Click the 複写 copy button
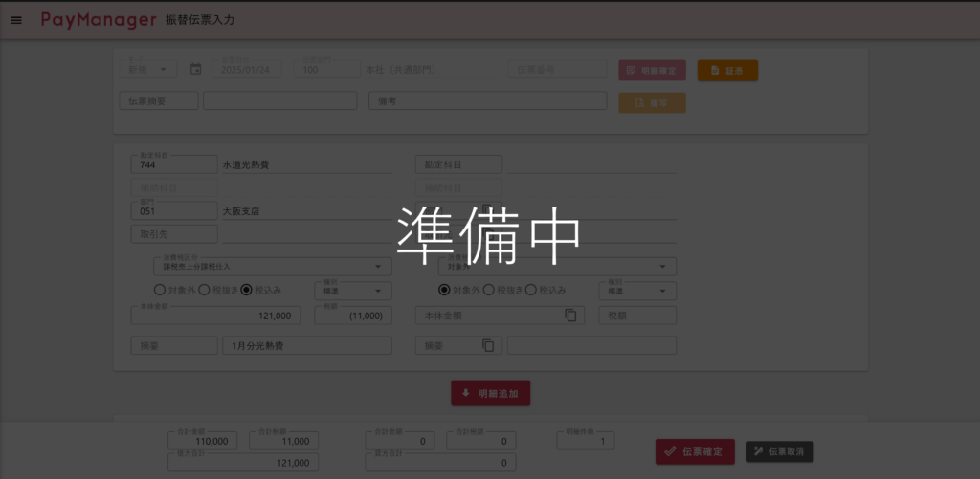Image resolution: width=980 pixels, height=479 pixels. (652, 103)
